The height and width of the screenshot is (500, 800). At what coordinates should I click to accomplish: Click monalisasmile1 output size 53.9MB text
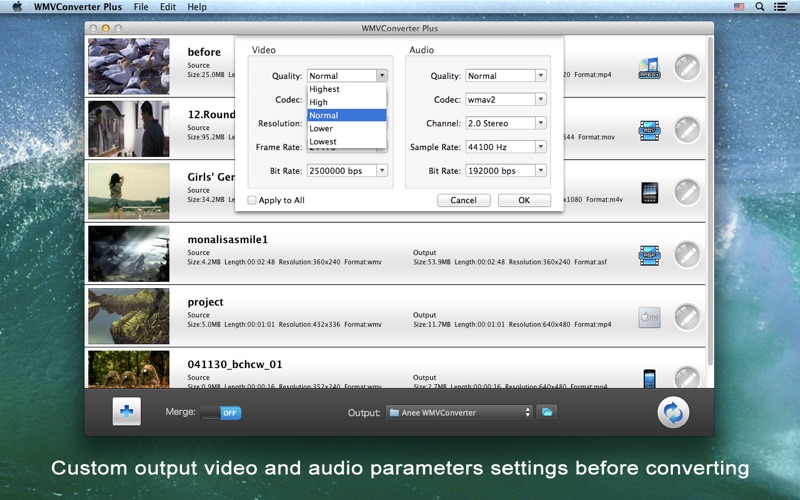click(x=432, y=262)
